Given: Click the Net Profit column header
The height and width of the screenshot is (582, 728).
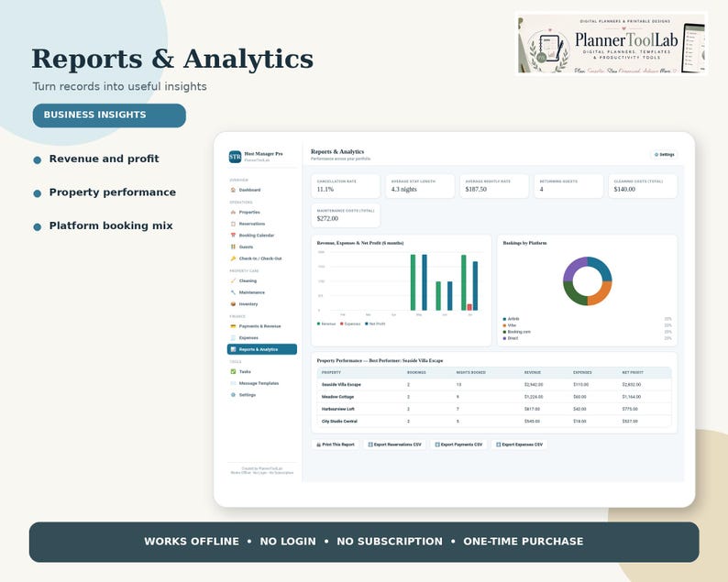Looking at the screenshot, I should (x=633, y=373).
